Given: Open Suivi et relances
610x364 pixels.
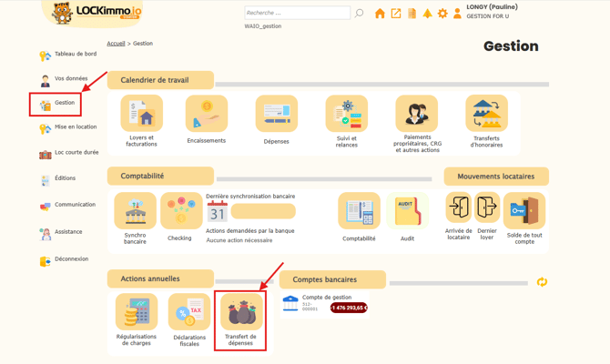Looking at the screenshot, I should (346, 116).
